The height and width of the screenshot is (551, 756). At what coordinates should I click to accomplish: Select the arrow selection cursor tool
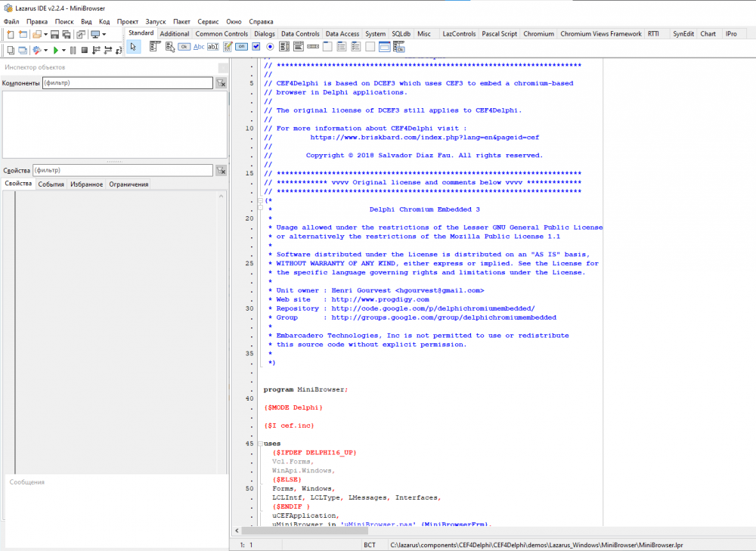(133, 47)
